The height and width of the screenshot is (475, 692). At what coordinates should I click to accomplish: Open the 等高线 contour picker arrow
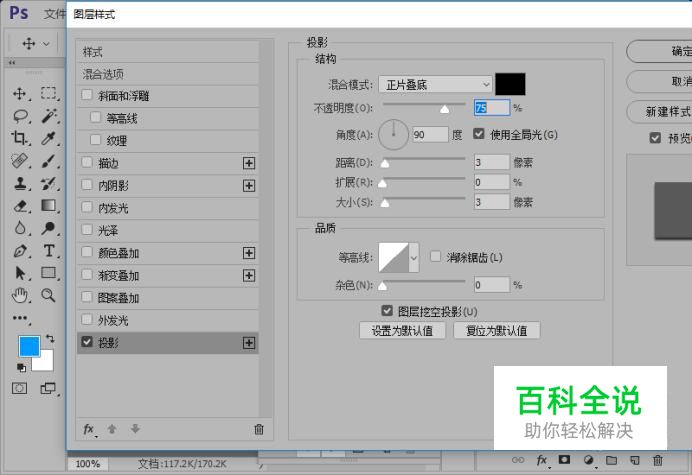pos(414,257)
